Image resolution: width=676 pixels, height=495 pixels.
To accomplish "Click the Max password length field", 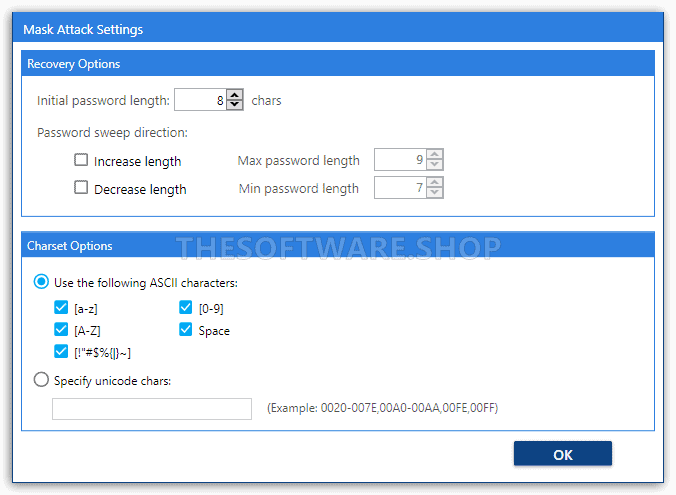I will coord(400,160).
